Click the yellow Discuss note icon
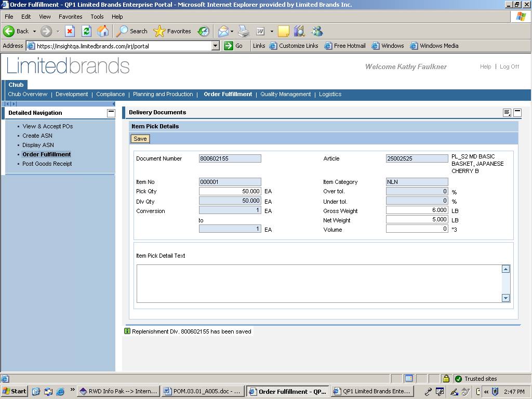Viewport: 532px width, 399px height. click(284, 31)
